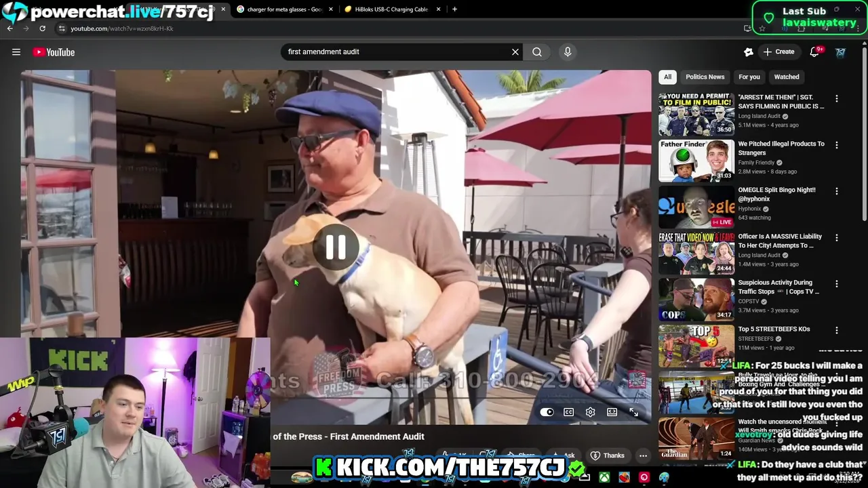Toggle closed captions in the player
This screenshot has height=488, width=868.
tap(569, 412)
